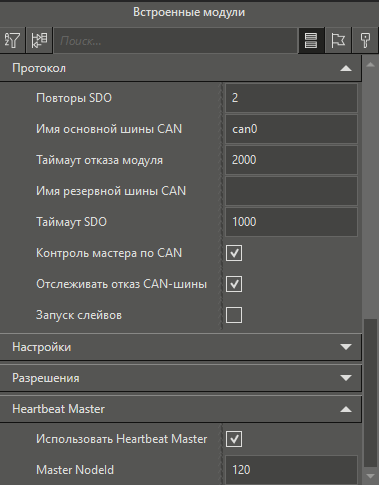Focus the Поиск search field
The height and width of the screenshot is (485, 379).
click(176, 41)
